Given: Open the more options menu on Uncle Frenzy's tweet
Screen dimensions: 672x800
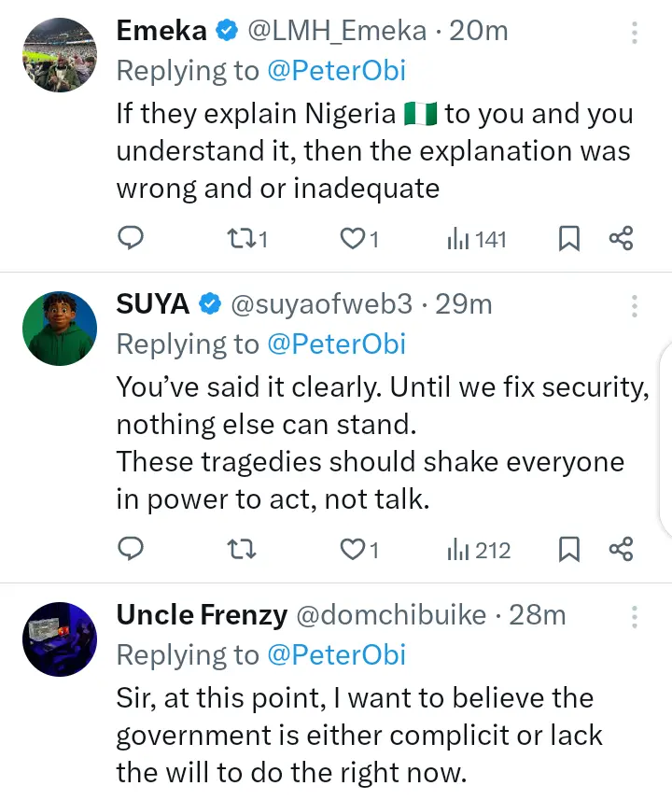Looking at the screenshot, I should pyautogui.click(x=635, y=618).
